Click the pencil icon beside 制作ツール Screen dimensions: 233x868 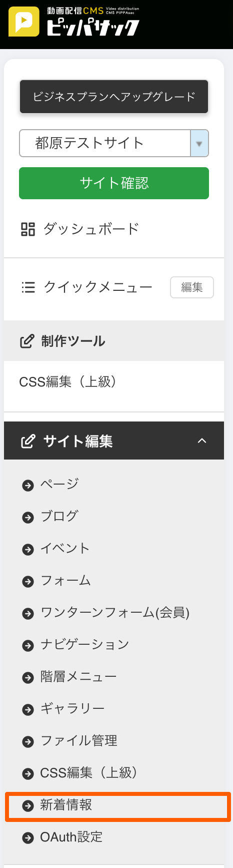[x=27, y=341]
